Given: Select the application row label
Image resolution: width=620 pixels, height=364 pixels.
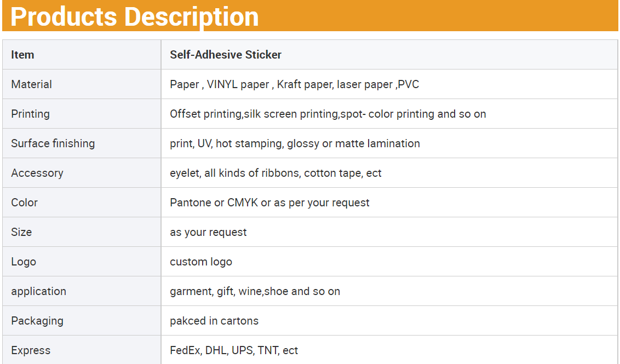Looking at the screenshot, I should (38, 291).
